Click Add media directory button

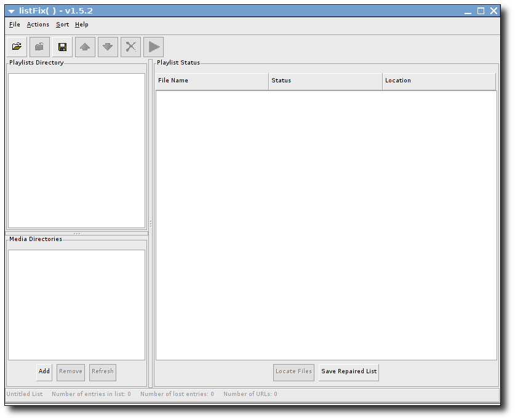click(x=44, y=372)
